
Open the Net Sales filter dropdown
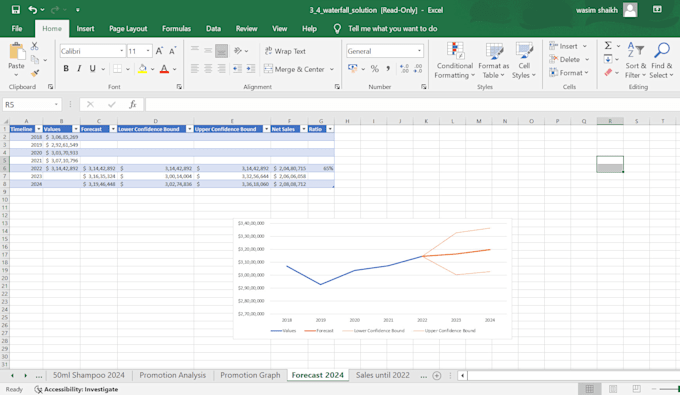[304, 129]
